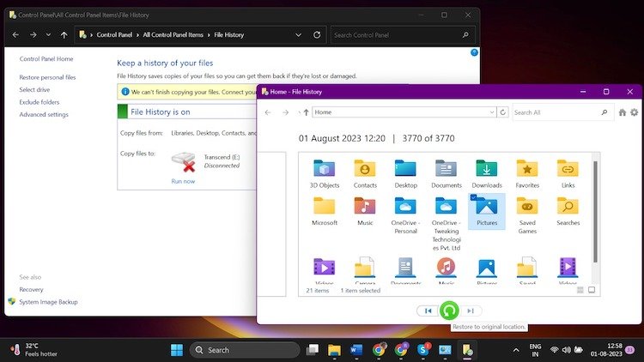This screenshot has width=644, height=362.
Task: Click the File History vertical scrollbar
Action: 595,211
